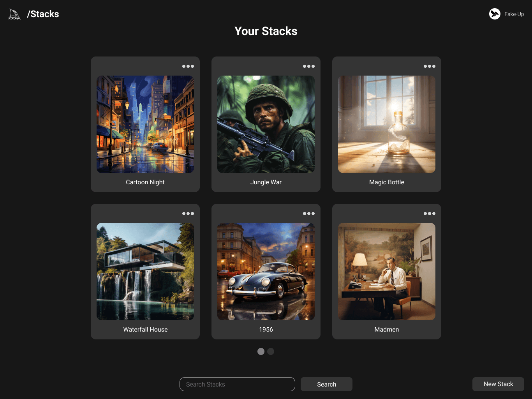This screenshot has height=399, width=532.
Task: Open the Cartoon Night thumbnail
Action: [145, 124]
